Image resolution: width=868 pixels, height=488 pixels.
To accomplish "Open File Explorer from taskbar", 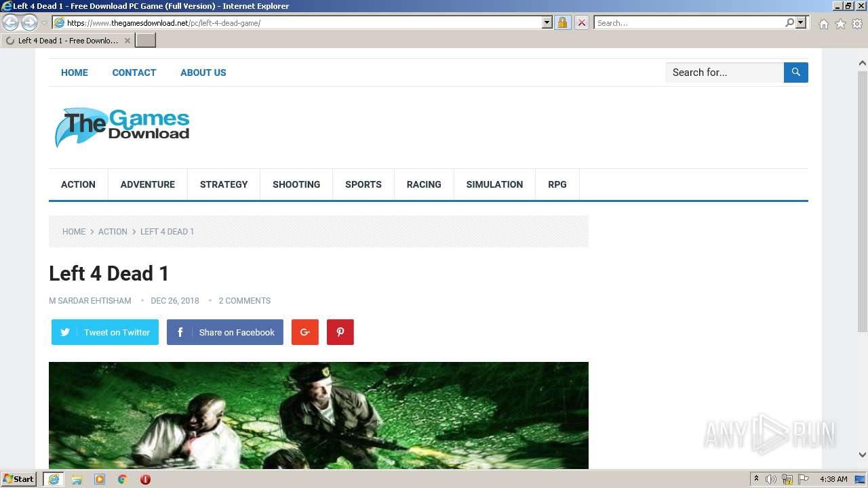I will click(x=77, y=479).
